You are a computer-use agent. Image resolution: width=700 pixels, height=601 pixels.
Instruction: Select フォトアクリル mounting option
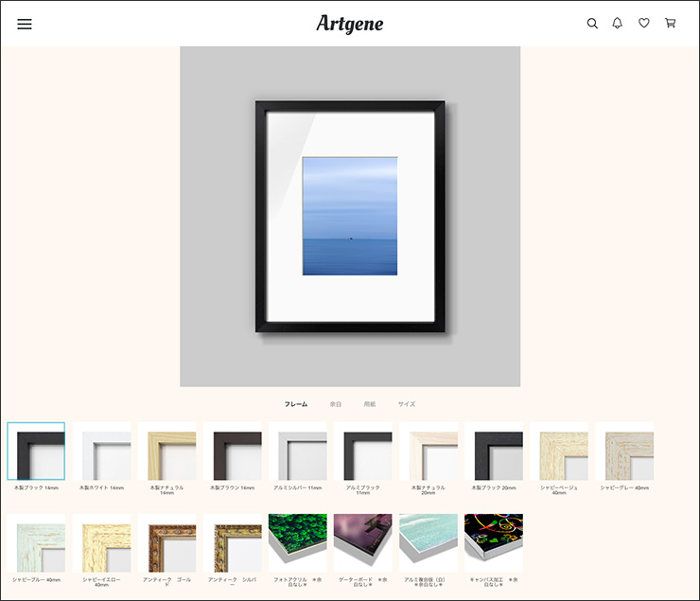(x=298, y=542)
